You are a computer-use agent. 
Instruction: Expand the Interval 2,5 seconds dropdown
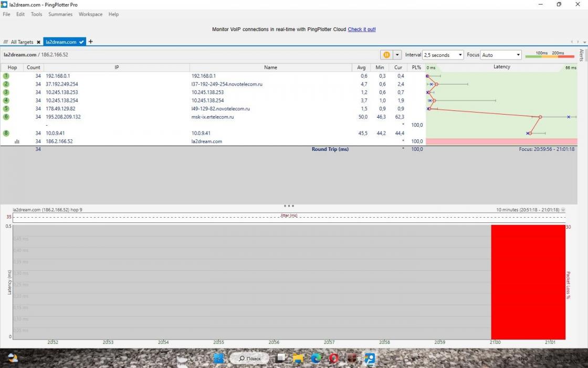tap(460, 55)
